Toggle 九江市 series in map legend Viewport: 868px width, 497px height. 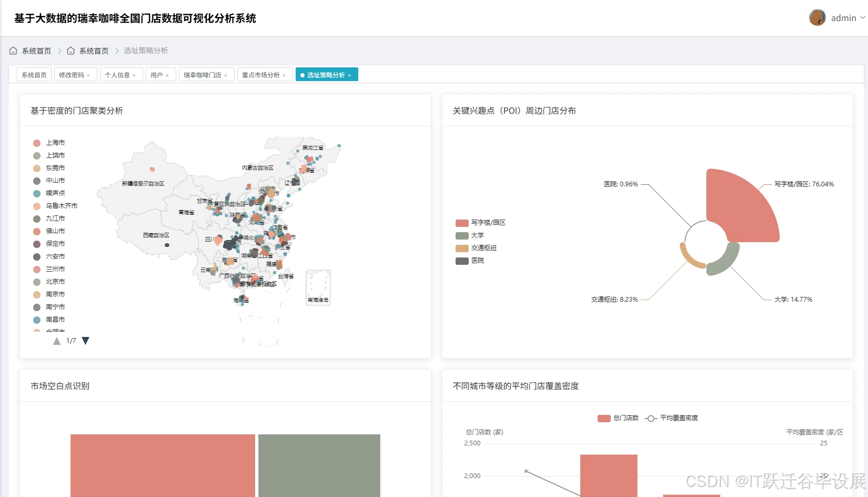(x=49, y=218)
